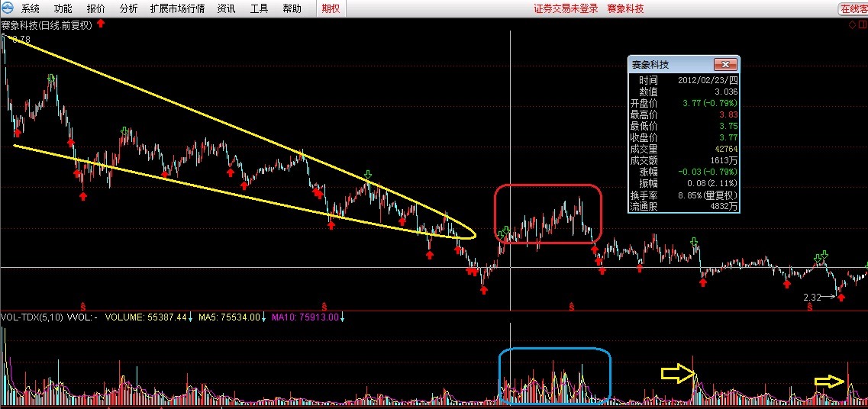Click the 在线客 button

853,8
